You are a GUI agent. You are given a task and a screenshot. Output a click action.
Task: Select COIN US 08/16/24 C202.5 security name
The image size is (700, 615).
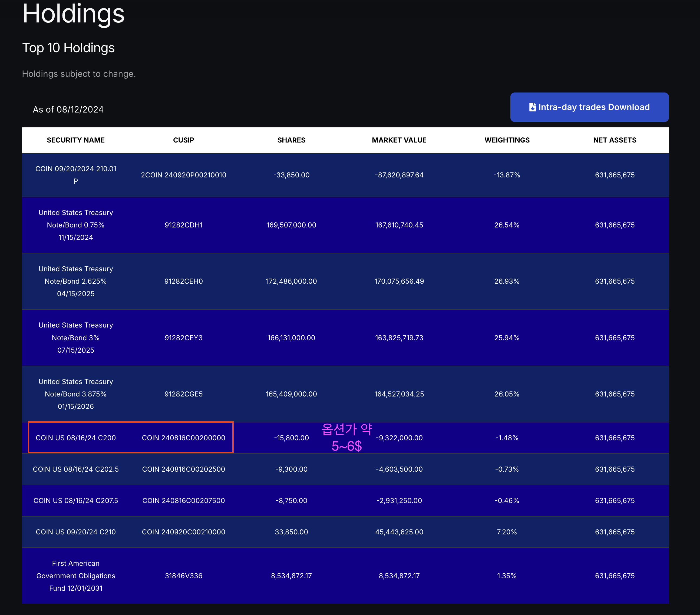point(76,469)
